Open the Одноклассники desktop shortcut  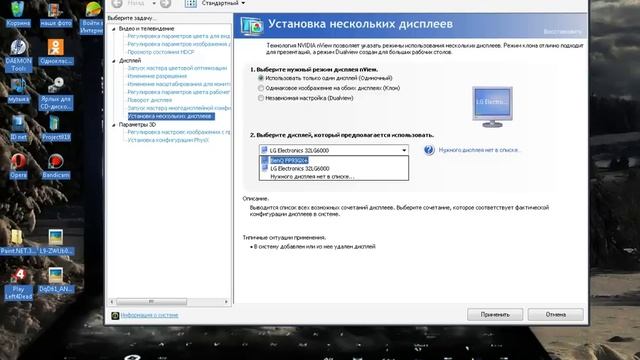[x=56, y=52]
